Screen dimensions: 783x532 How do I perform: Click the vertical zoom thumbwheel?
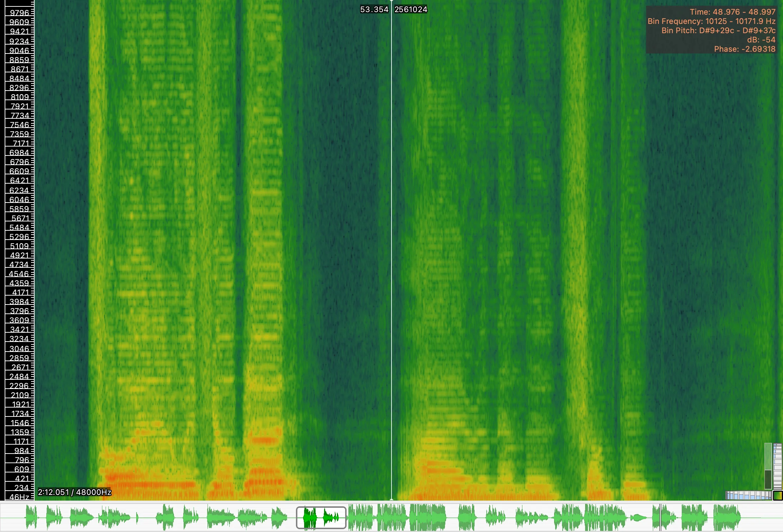778,466
